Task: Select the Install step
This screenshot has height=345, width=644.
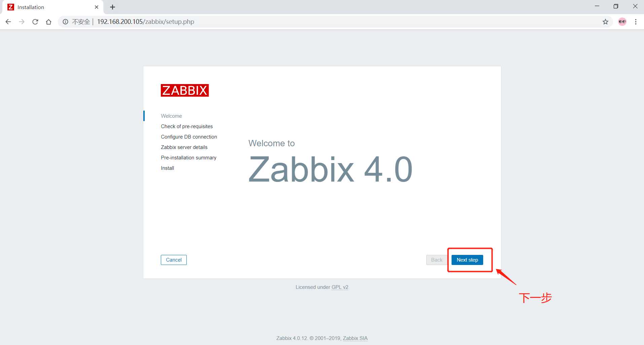Action: pos(167,168)
